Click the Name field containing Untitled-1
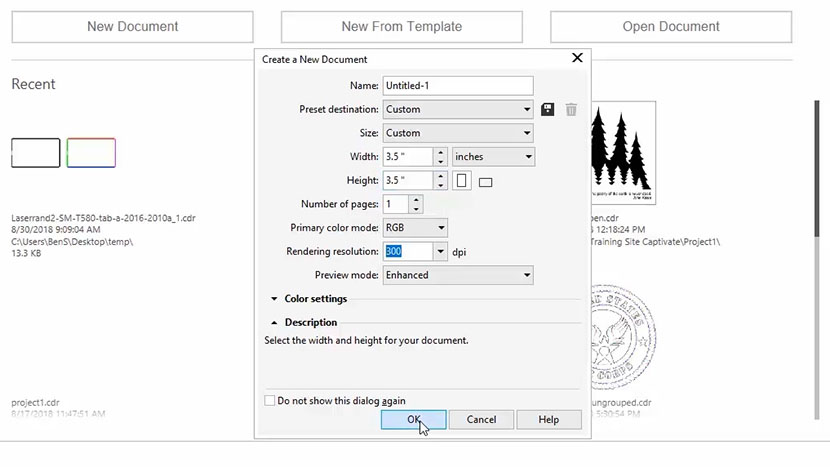Screen dimensions: 830x467 pos(457,86)
